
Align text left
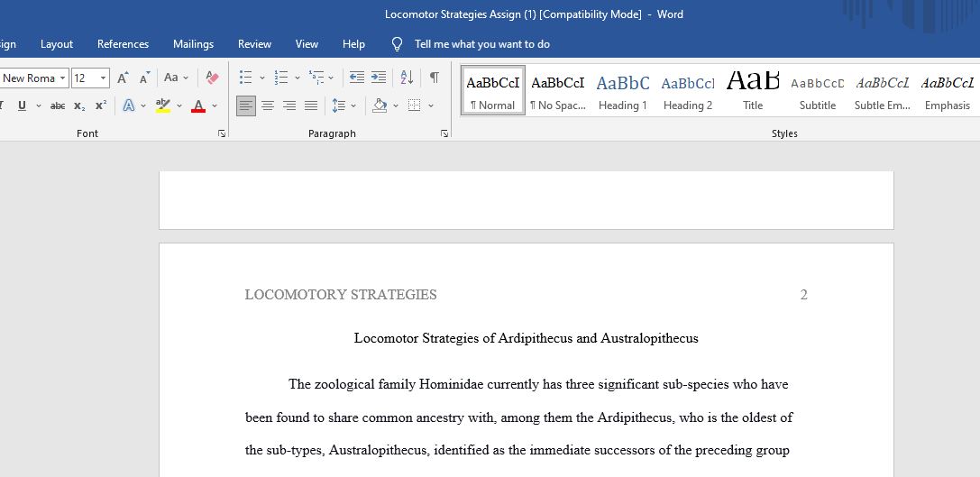tap(246, 105)
